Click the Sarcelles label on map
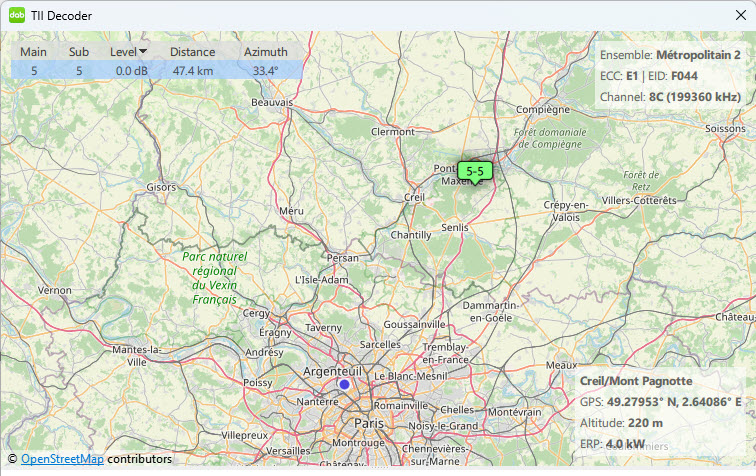The height and width of the screenshot is (476, 756). [380, 345]
